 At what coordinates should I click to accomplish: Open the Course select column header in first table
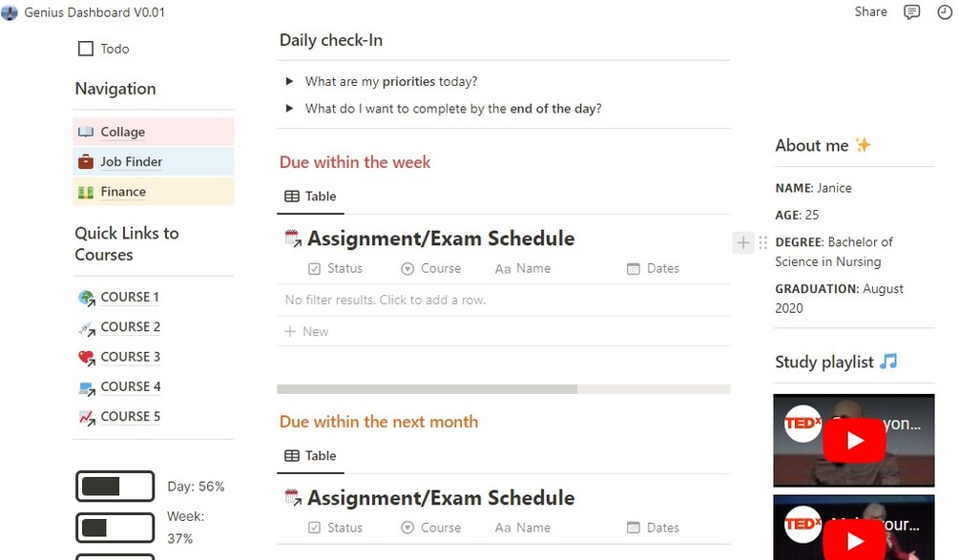431,268
